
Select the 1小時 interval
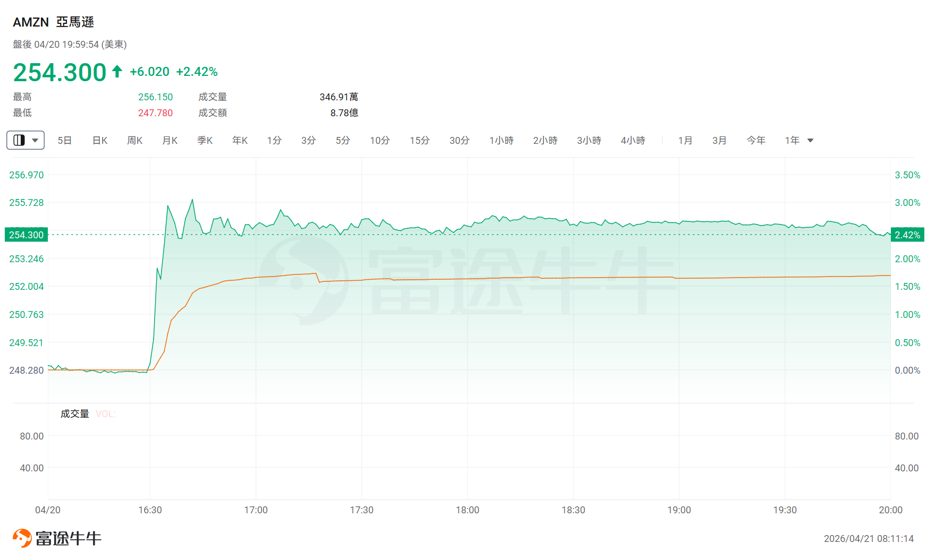click(x=501, y=141)
